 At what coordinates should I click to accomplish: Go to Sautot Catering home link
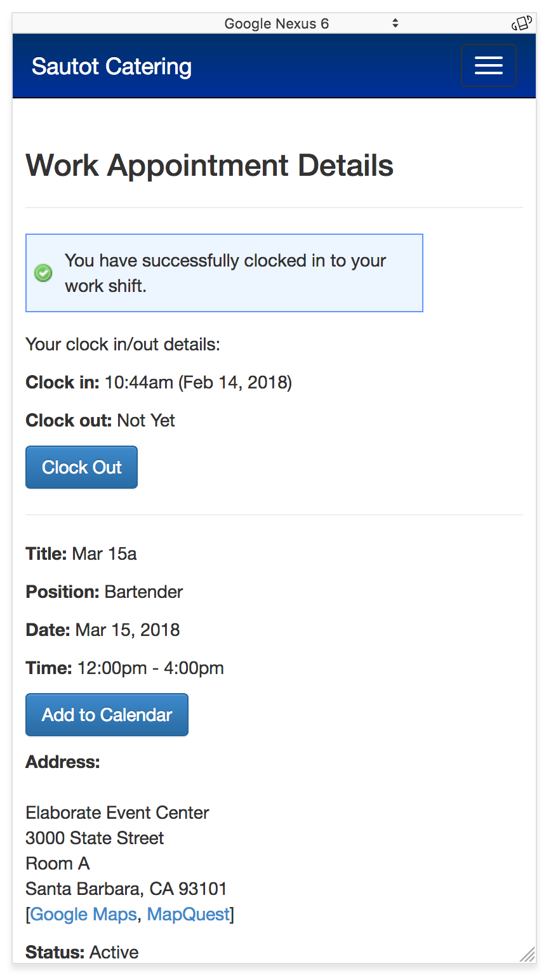112,66
